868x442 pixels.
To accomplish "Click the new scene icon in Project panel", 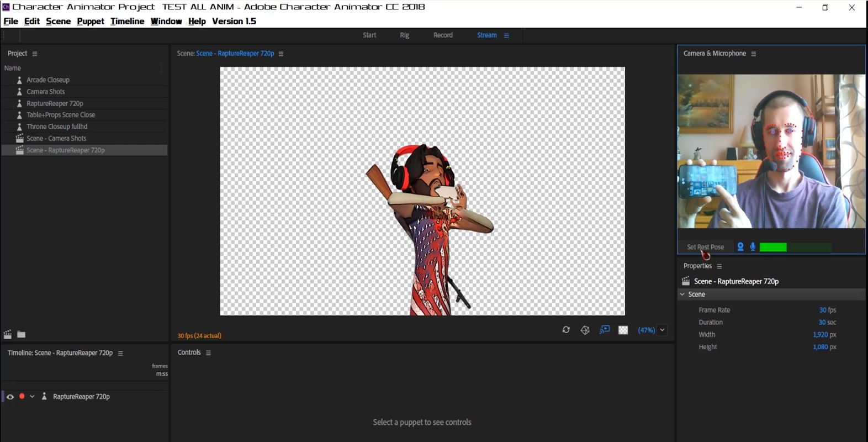I will (x=8, y=334).
